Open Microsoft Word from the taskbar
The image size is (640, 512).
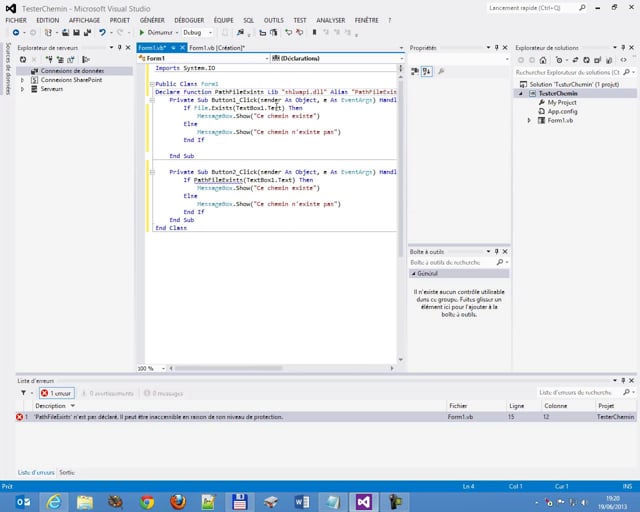302,502
